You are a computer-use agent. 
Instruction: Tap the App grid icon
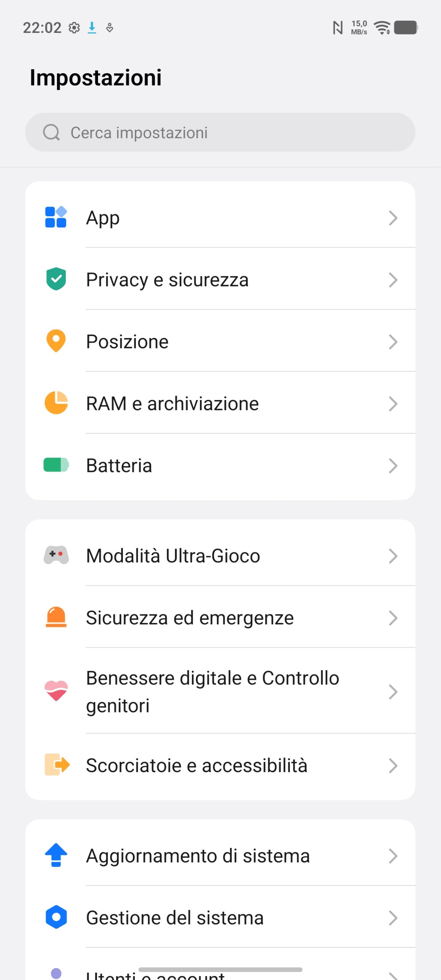tap(56, 217)
